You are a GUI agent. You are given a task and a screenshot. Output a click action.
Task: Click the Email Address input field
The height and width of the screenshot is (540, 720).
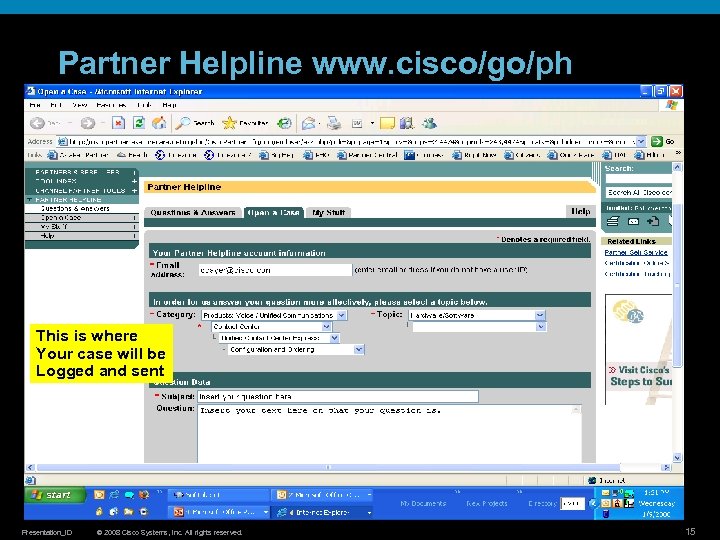click(275, 270)
